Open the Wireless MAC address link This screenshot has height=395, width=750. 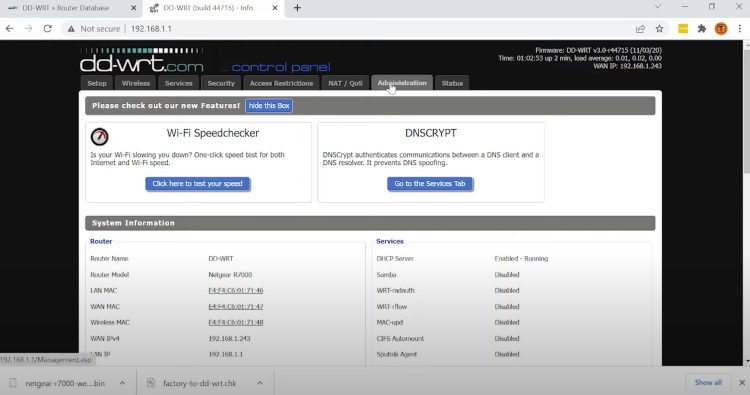click(x=236, y=322)
